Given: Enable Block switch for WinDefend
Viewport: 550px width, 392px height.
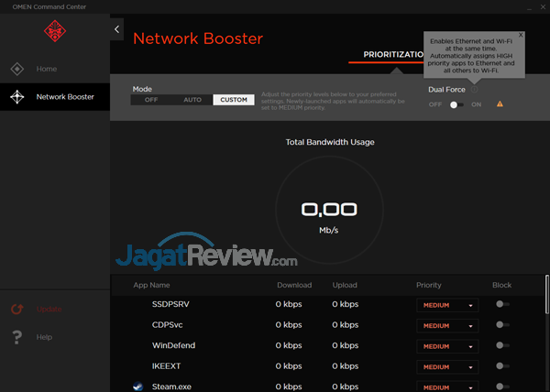Looking at the screenshot, I should pyautogui.click(x=502, y=345).
